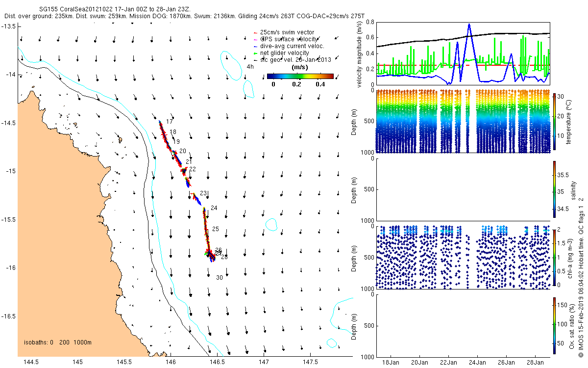The image size is (588, 368).
Task: Click the '150' tick on the oxygen colorbar
Action: click(563, 304)
